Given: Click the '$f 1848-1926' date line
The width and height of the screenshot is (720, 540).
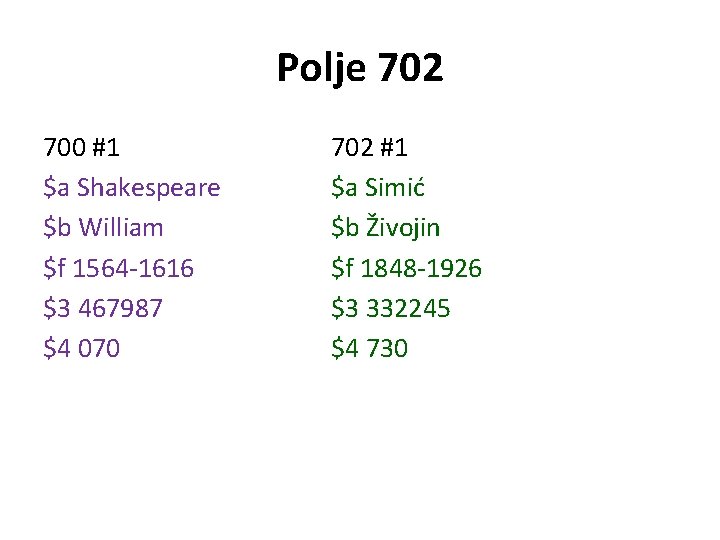Looking at the screenshot, I should (x=406, y=268).
